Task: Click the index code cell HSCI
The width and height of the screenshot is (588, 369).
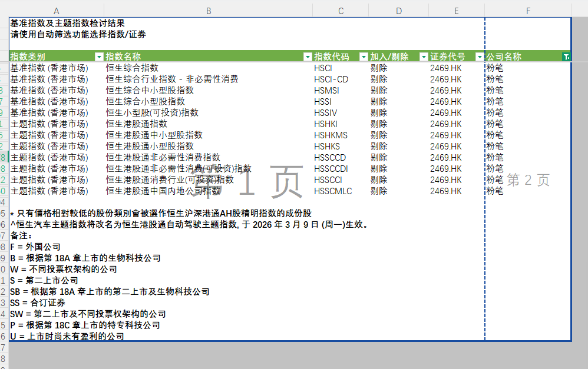Action: 323,68
